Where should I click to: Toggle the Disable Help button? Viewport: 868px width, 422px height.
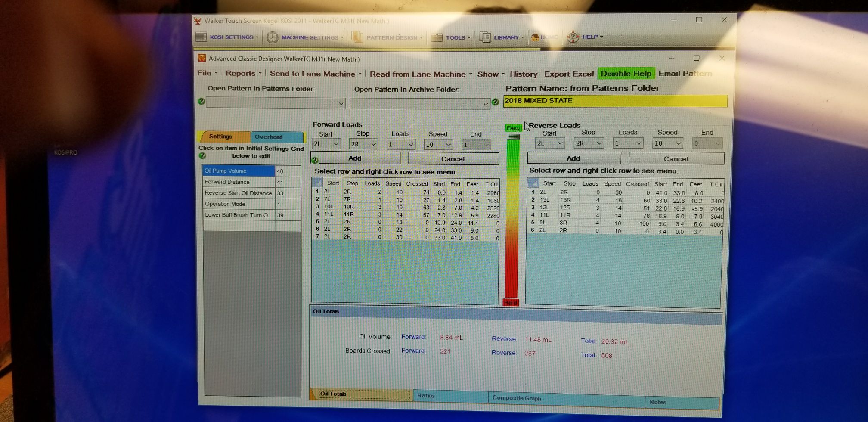point(626,74)
